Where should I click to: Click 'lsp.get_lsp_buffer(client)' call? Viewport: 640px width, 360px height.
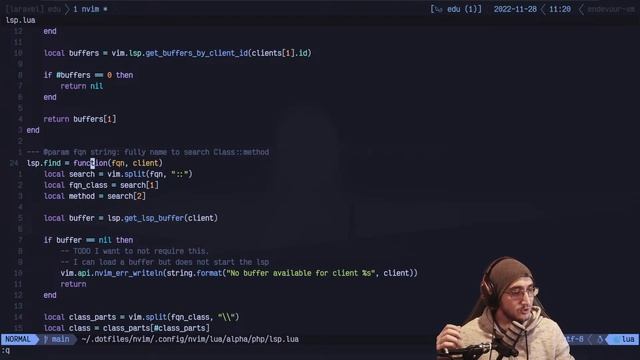tap(162, 218)
